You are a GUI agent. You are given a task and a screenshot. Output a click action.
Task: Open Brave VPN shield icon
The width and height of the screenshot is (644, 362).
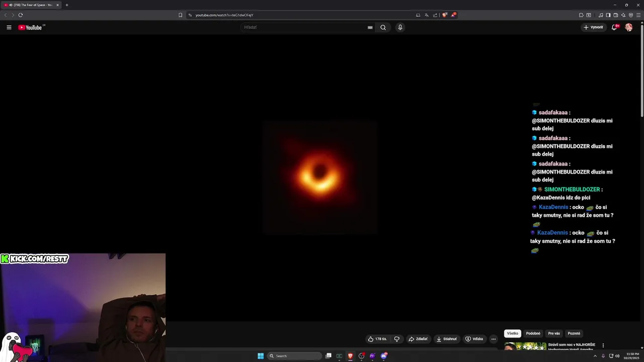pyautogui.click(x=631, y=15)
